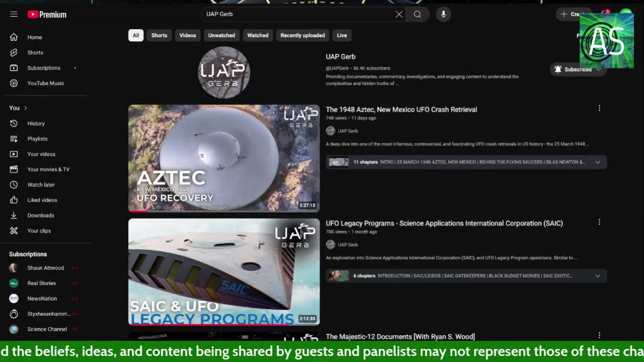Open the Subscribed notification dropdown
Screen dimensions: 644x362
pos(578,69)
